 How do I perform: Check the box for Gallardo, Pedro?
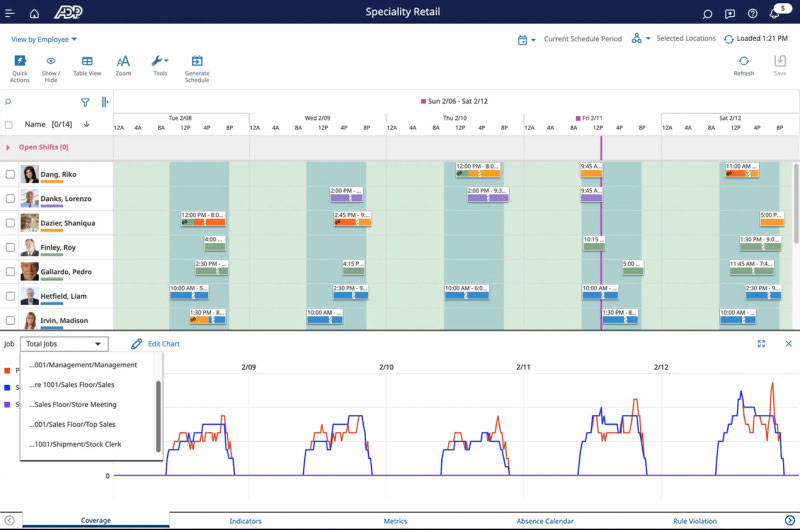(10, 271)
